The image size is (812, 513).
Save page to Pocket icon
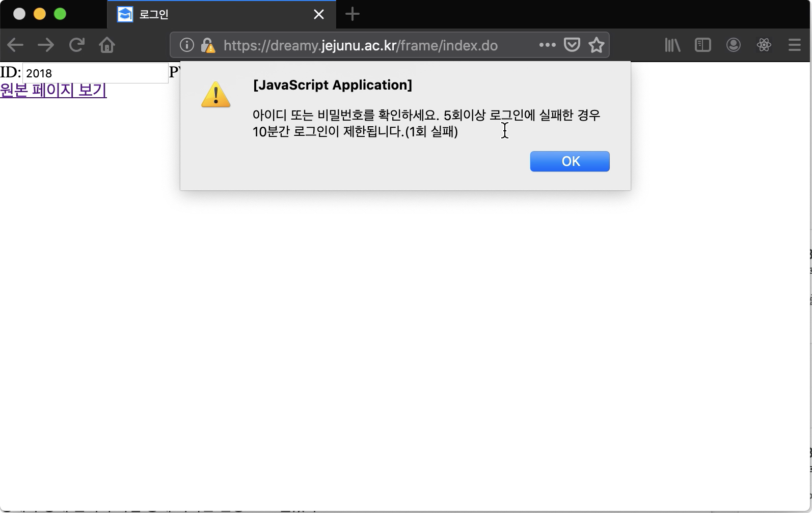(x=572, y=45)
